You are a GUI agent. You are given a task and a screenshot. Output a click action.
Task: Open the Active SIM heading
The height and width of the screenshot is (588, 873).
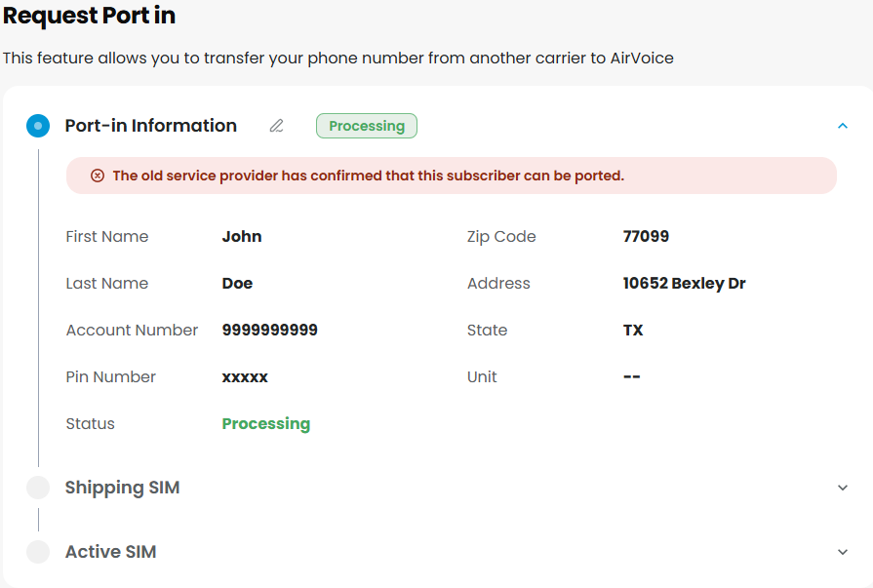pos(111,552)
